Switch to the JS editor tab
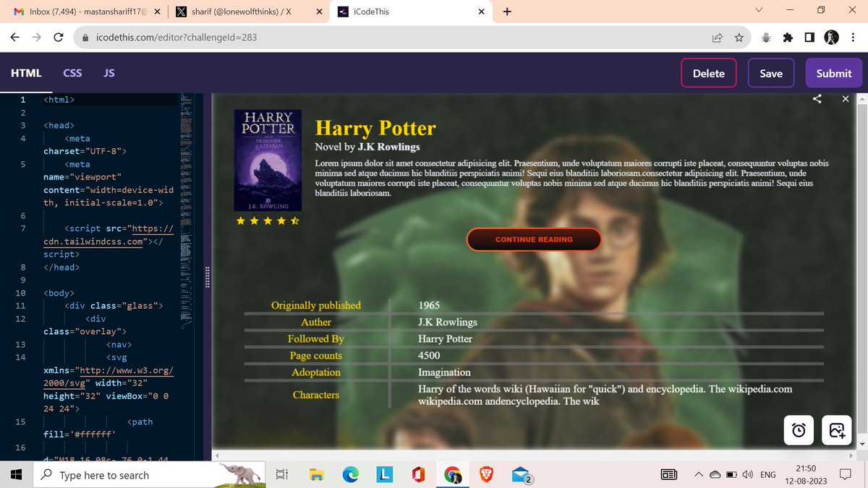The width and height of the screenshot is (868, 488). point(109,73)
